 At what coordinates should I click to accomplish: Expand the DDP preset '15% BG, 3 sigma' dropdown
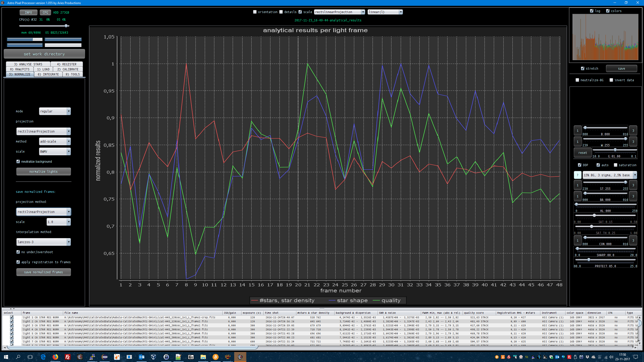tap(635, 175)
